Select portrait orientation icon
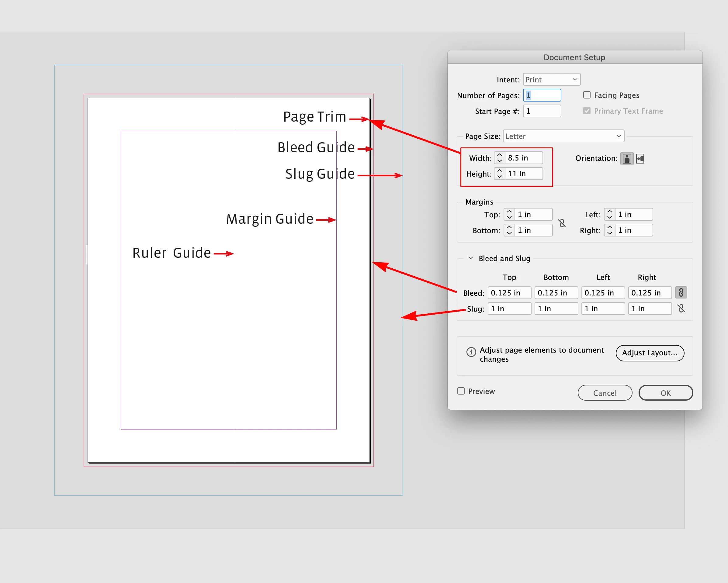728x583 pixels. 627,159
